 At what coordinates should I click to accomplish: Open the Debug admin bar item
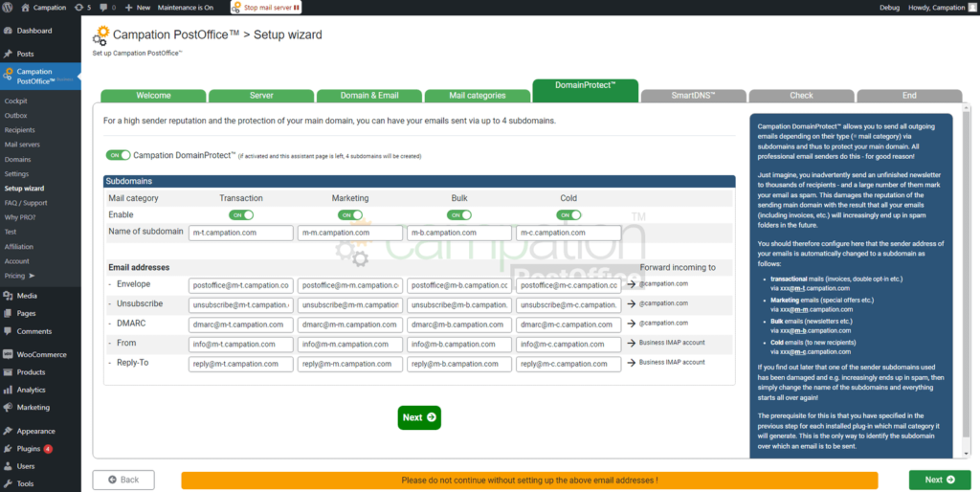click(x=889, y=8)
